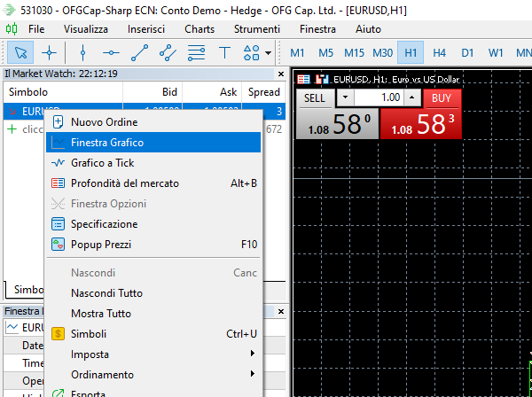
Task: Click the Grafico a Tick icon
Action: pyautogui.click(x=58, y=163)
